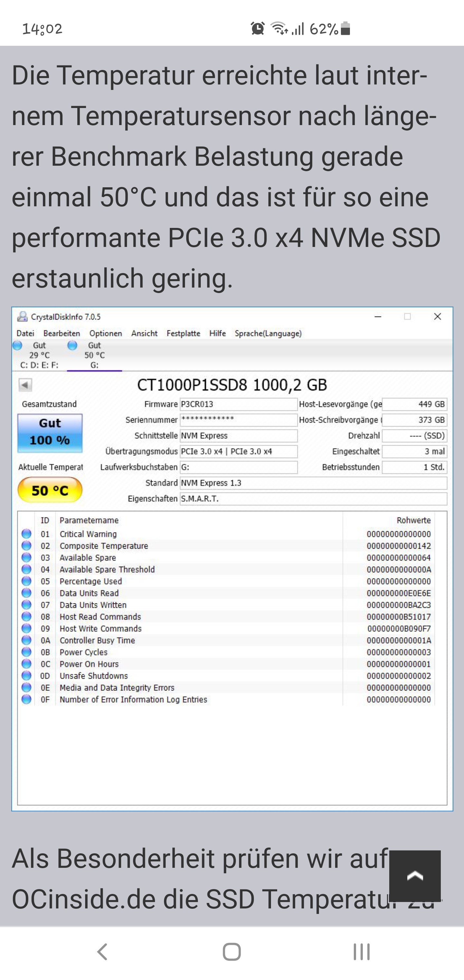Click the Standard field NVM Express 1.3
The height and width of the screenshot is (980, 464).
point(314,483)
